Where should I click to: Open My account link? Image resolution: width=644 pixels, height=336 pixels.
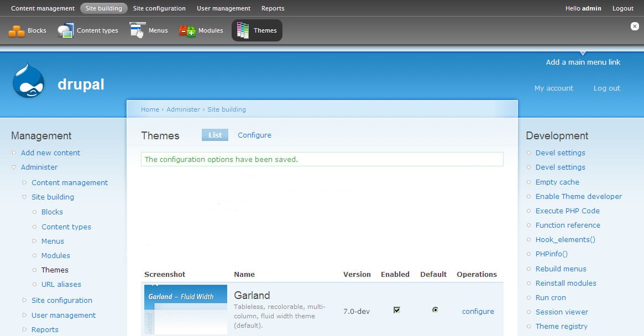tap(554, 88)
